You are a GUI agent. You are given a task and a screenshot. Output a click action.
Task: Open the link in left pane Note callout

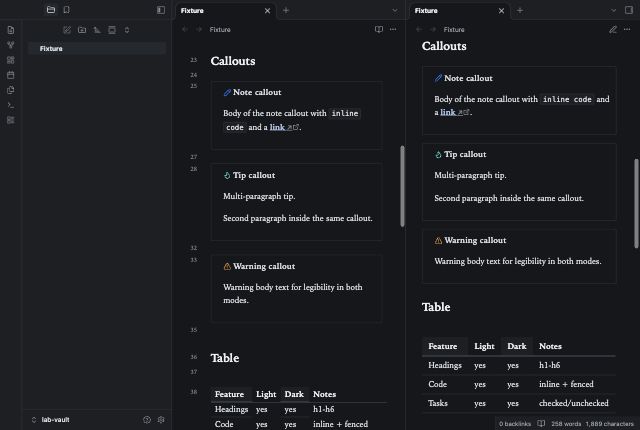pos(277,127)
